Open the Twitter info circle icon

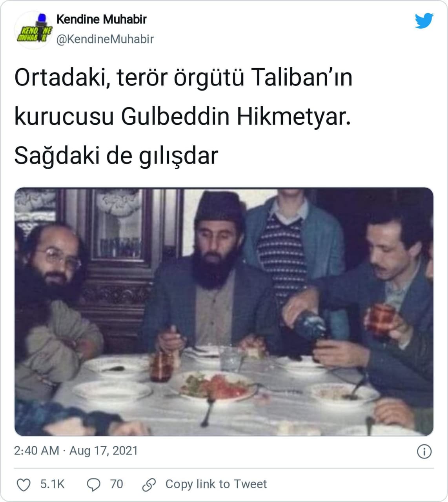424,451
